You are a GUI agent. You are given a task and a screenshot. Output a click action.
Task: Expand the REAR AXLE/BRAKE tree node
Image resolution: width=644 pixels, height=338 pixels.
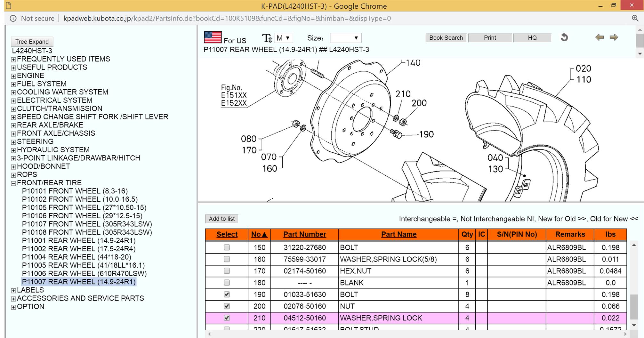point(13,126)
